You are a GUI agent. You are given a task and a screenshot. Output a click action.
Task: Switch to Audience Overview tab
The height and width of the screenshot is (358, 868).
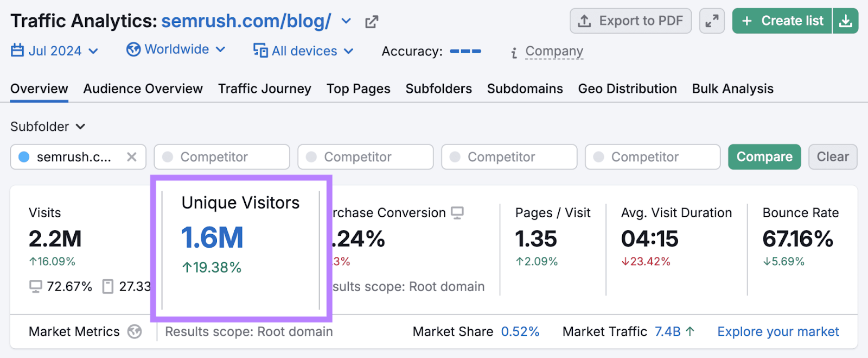[143, 89]
